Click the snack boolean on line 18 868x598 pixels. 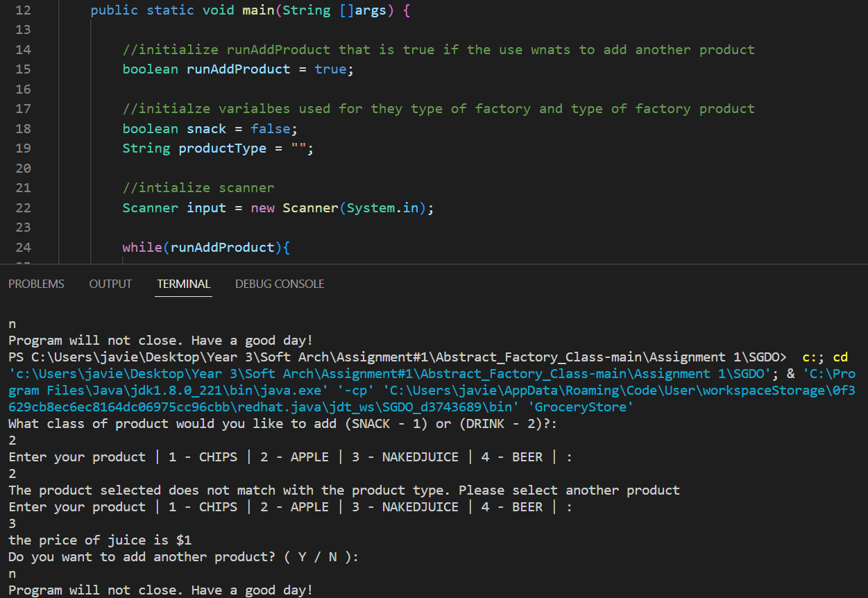click(206, 128)
